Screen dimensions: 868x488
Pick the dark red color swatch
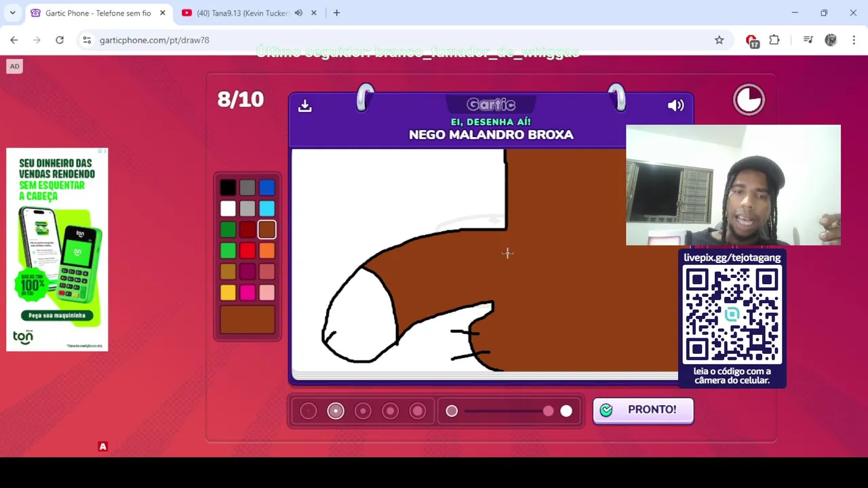[248, 230]
